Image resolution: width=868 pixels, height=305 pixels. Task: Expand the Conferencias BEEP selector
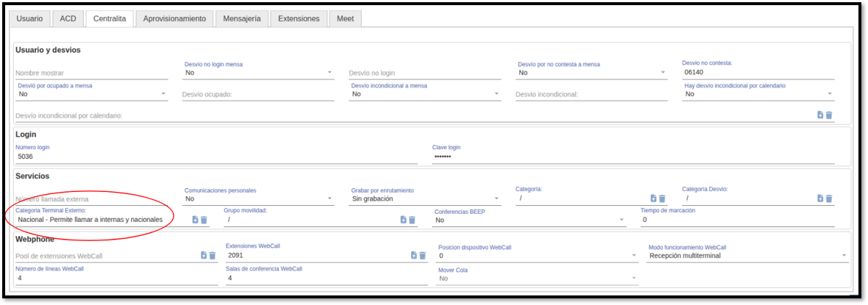(530, 220)
